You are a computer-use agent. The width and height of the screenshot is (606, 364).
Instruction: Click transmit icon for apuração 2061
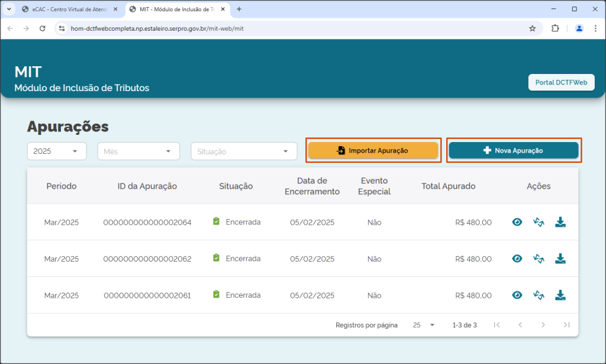point(539,295)
